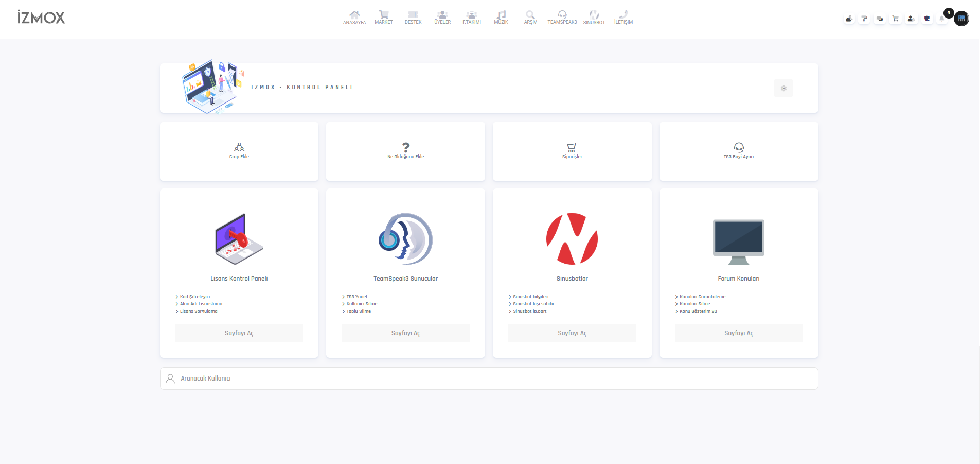Screen dimensions: 980x464
Task: Click the Lisans Kontrol Paneli laptop image
Action: [239, 239]
